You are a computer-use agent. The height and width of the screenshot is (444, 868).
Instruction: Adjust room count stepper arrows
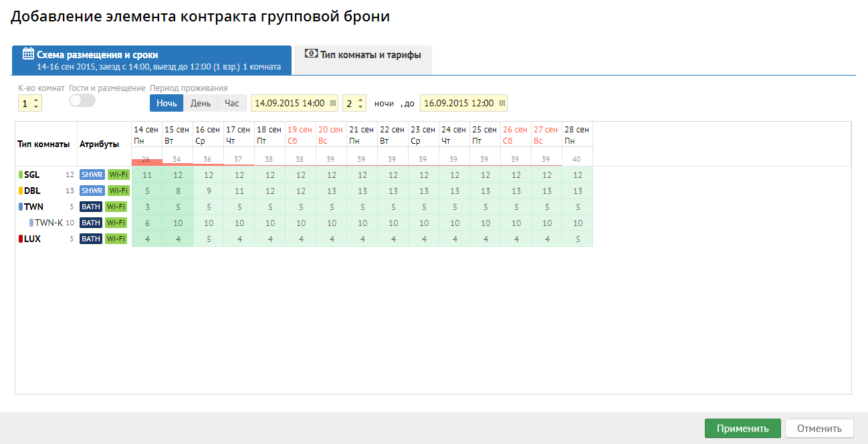point(36,103)
